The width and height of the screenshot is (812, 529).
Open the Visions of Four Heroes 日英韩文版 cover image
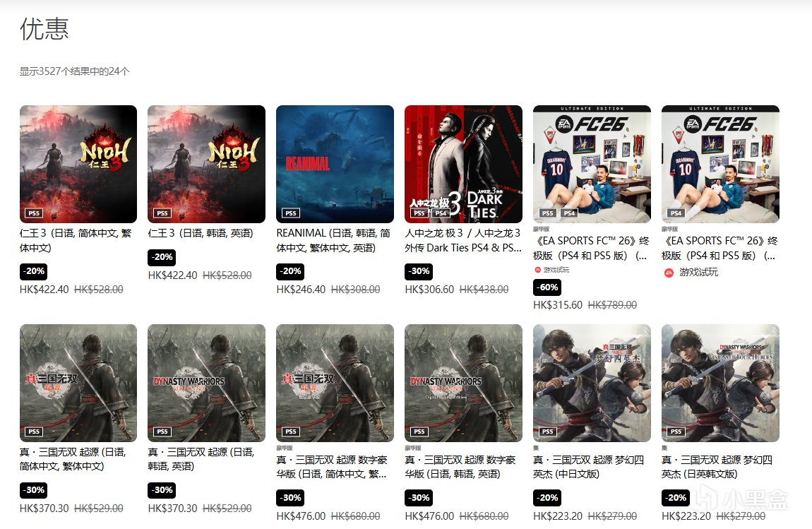coord(720,383)
